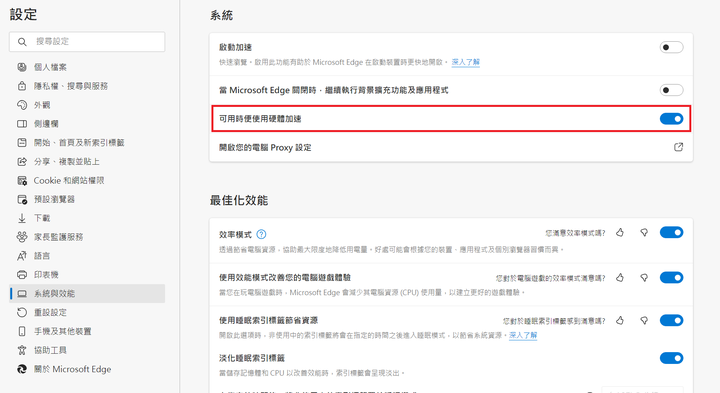Toggle 使用睡眠索引標籤節省資源 switch
This screenshot has width=720, height=393.
671,320
